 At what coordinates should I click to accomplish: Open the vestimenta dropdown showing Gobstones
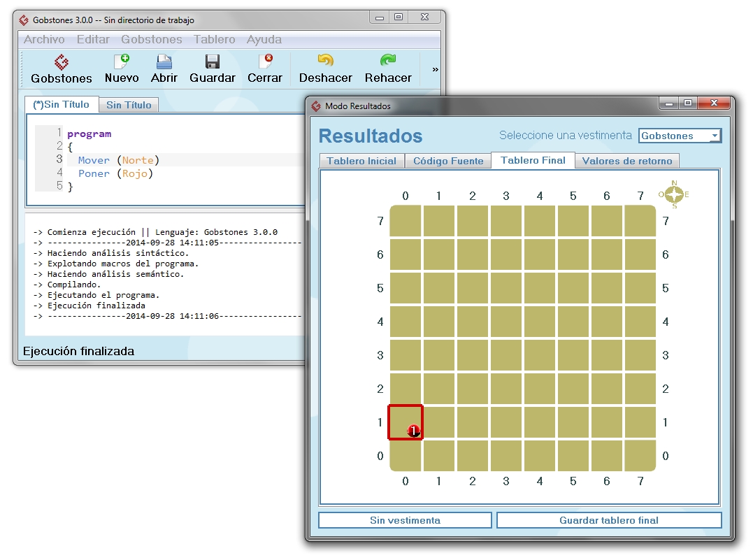tap(680, 136)
